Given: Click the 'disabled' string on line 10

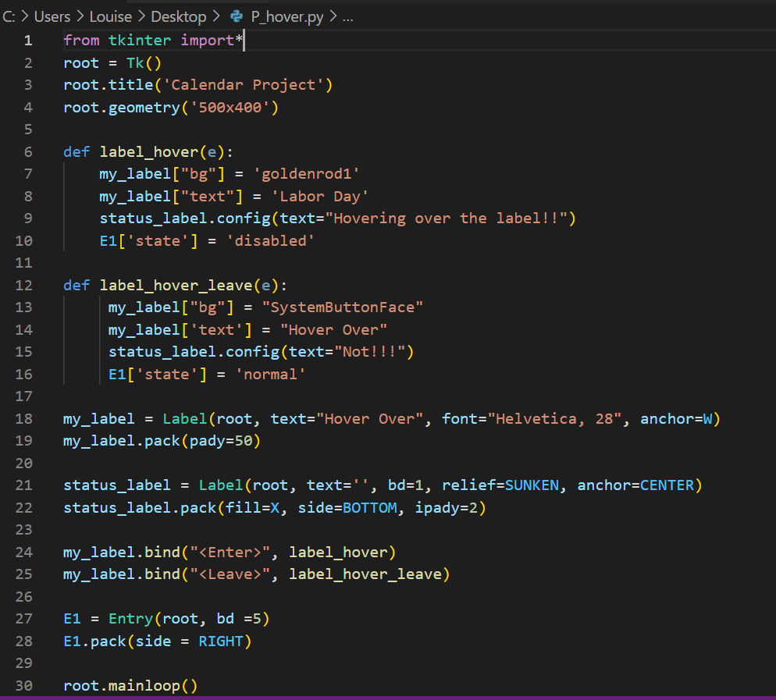Looking at the screenshot, I should click(x=270, y=241).
